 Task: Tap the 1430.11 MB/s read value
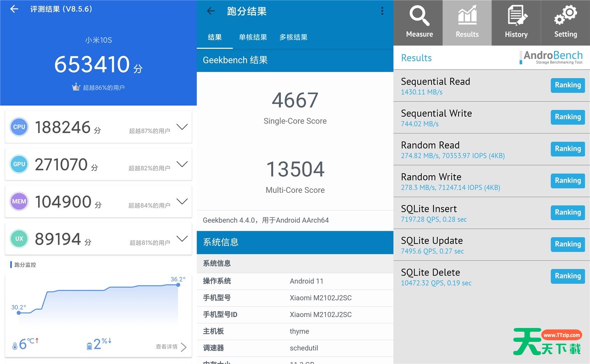(422, 92)
